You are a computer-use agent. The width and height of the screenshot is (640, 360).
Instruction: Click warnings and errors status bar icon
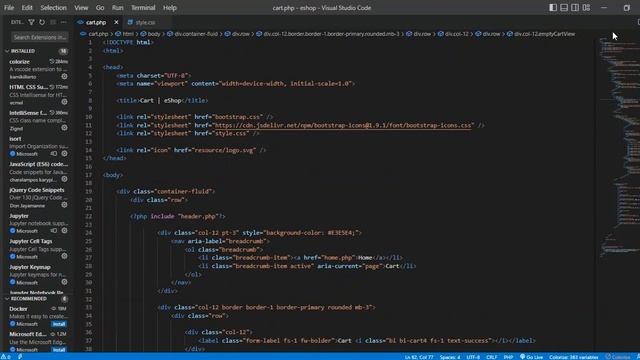6,357
